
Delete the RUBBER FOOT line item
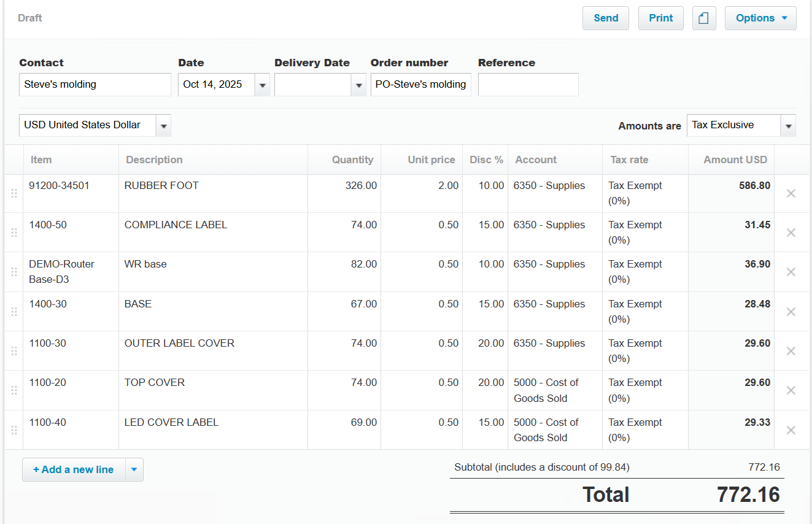(x=791, y=193)
